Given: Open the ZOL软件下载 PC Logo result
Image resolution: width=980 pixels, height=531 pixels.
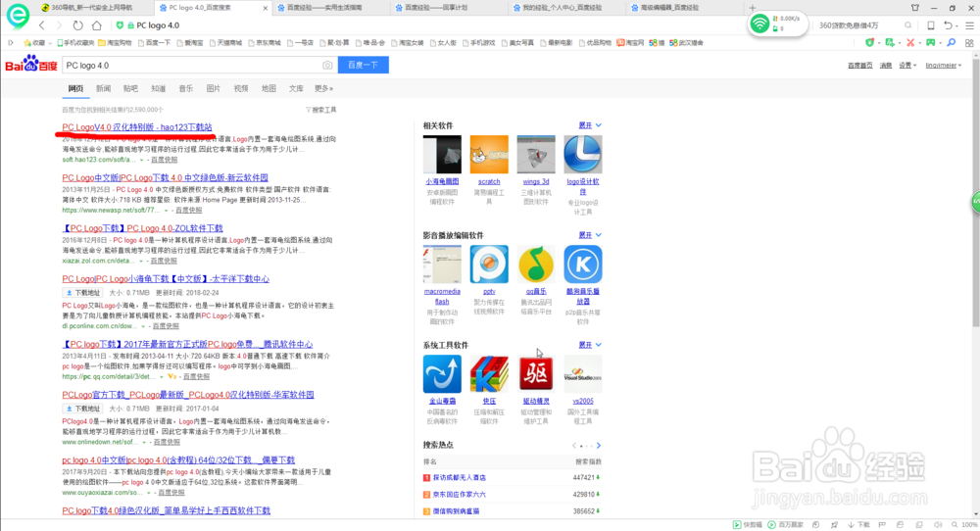Looking at the screenshot, I should tap(142, 228).
